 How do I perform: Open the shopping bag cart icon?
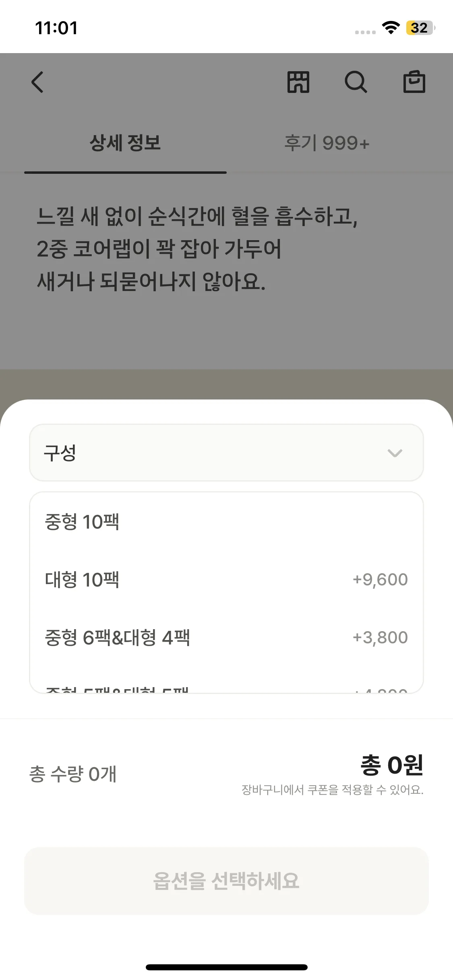(x=414, y=82)
